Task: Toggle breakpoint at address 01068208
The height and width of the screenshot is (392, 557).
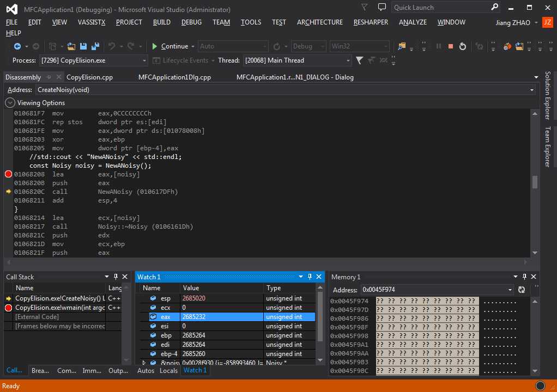Action: point(8,174)
